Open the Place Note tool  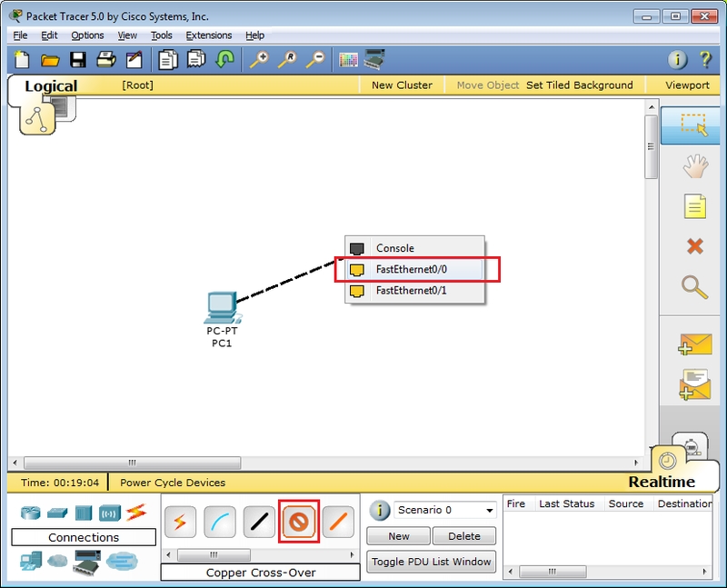tap(694, 206)
